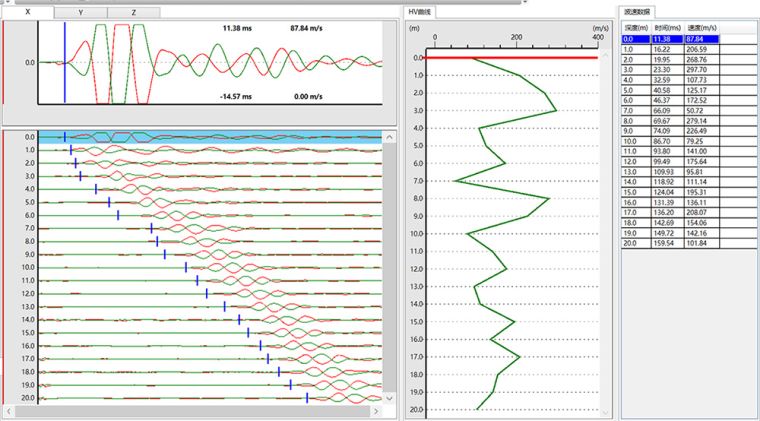
Task: Switch to the Z component tab
Action: 134,12
